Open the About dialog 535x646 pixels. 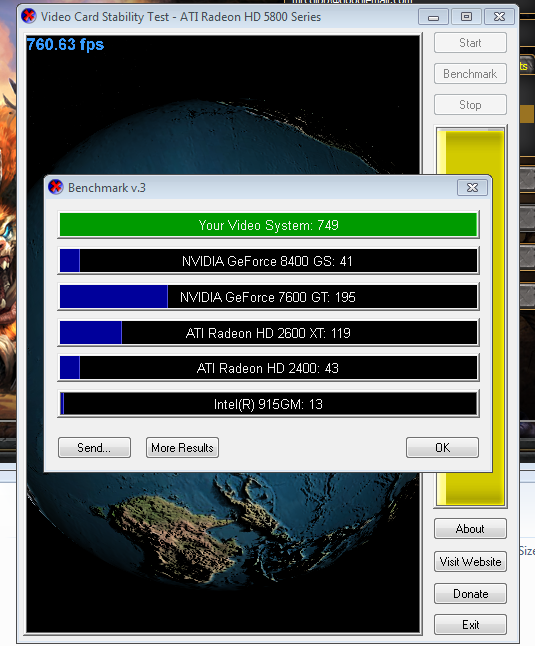pos(470,529)
